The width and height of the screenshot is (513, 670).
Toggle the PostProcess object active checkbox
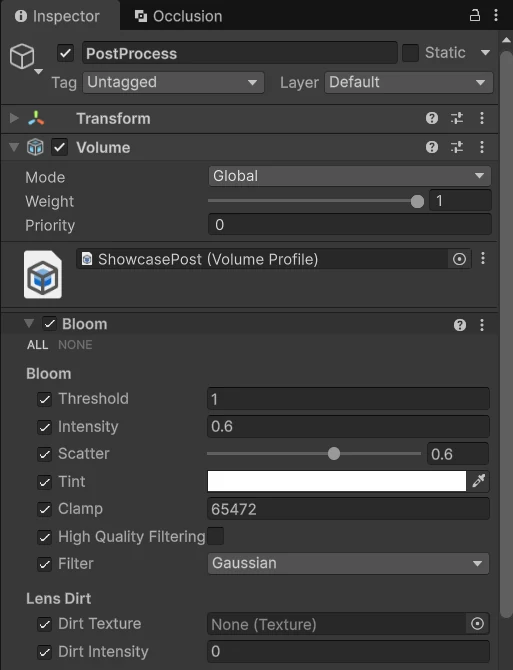click(x=65, y=53)
